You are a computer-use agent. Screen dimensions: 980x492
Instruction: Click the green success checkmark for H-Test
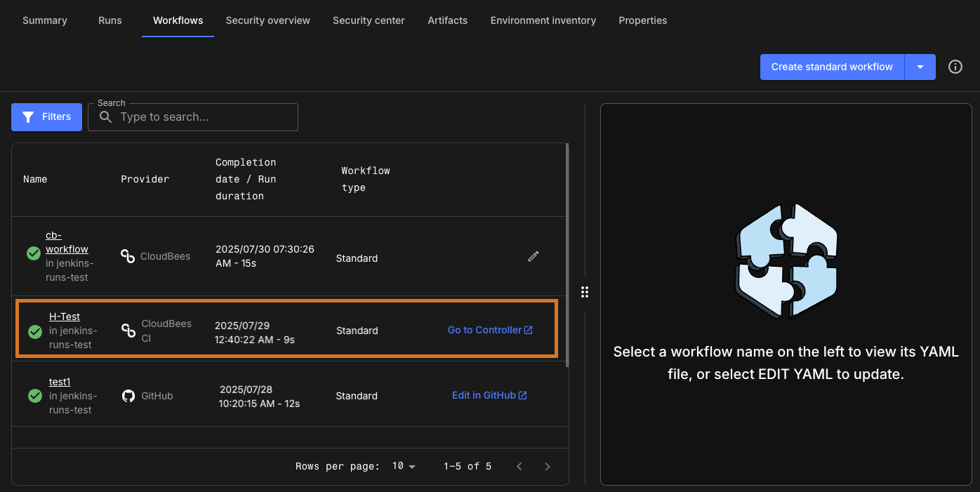pyautogui.click(x=35, y=331)
